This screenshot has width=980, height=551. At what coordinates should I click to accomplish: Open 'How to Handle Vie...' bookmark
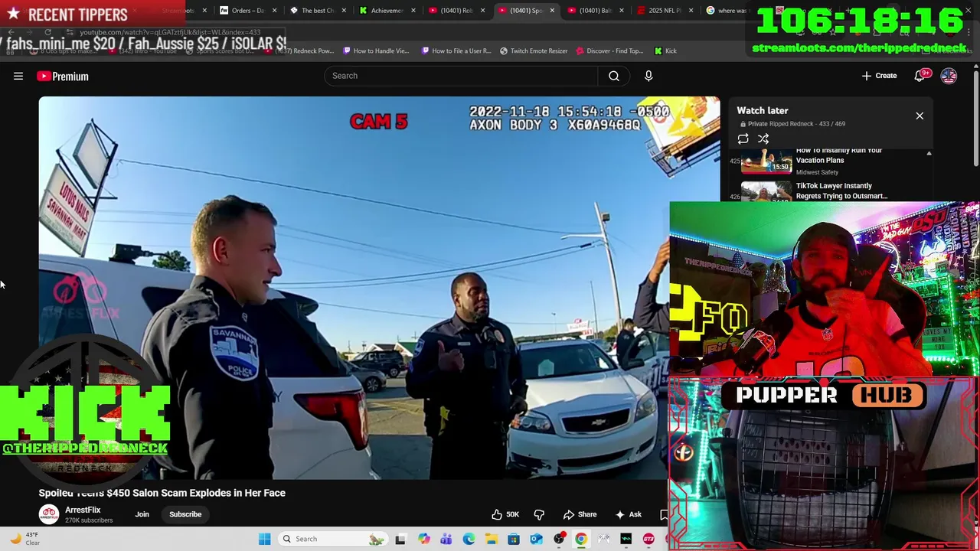tap(376, 51)
